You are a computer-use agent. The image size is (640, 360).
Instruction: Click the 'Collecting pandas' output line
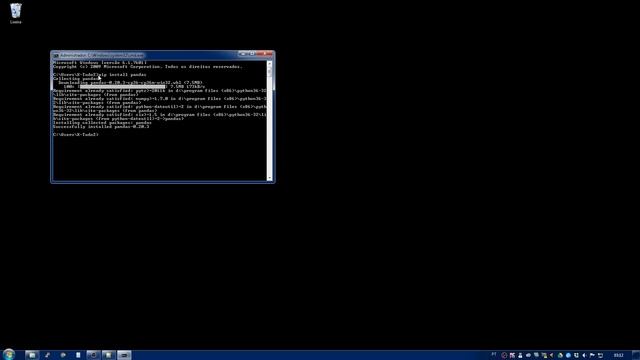coord(76,78)
